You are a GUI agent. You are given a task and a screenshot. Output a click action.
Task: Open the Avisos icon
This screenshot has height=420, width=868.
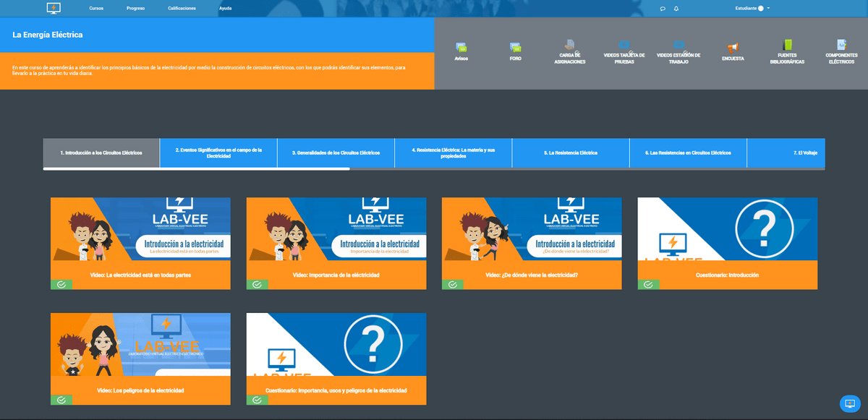[461, 46]
